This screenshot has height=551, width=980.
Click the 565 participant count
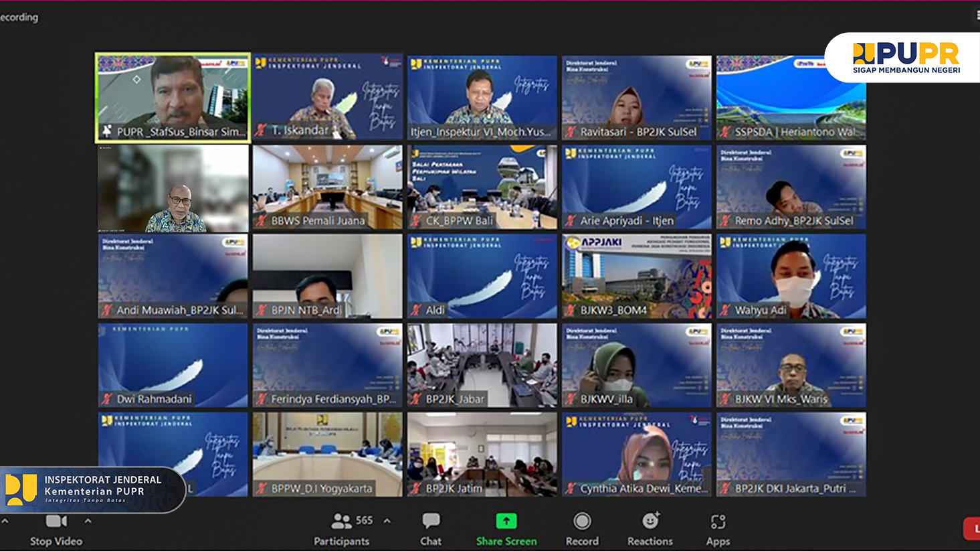[x=365, y=520]
